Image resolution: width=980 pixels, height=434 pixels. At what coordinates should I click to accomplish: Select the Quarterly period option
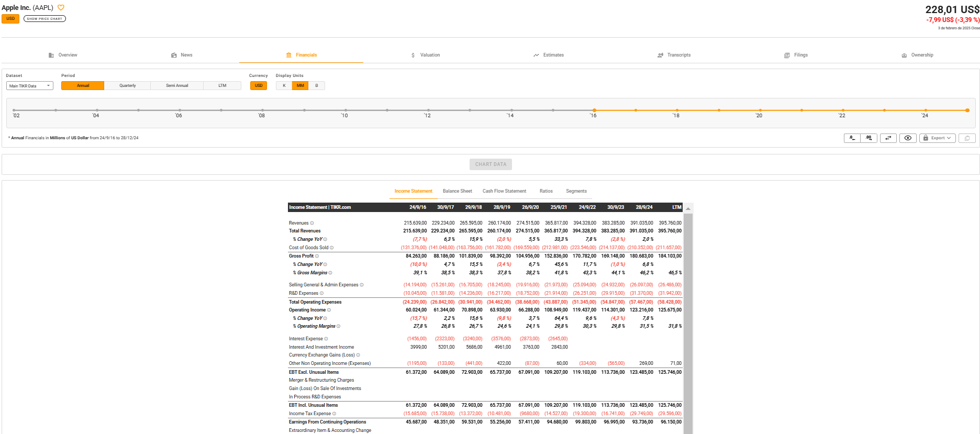coord(127,85)
